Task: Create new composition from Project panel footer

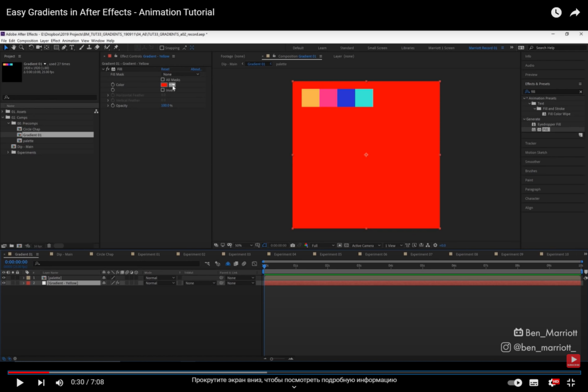Action: pos(20,246)
